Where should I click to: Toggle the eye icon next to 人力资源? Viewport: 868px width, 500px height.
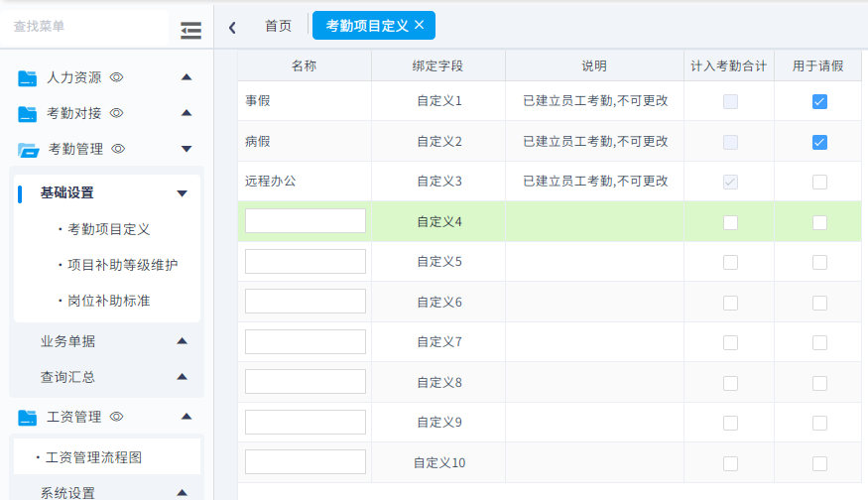(116, 77)
